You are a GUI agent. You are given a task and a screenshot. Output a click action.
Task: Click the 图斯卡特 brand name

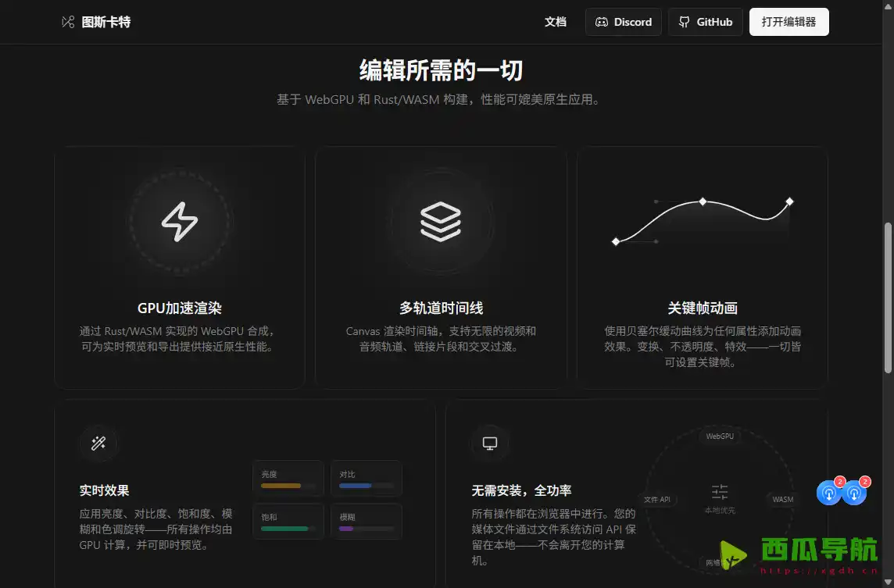tap(106, 22)
